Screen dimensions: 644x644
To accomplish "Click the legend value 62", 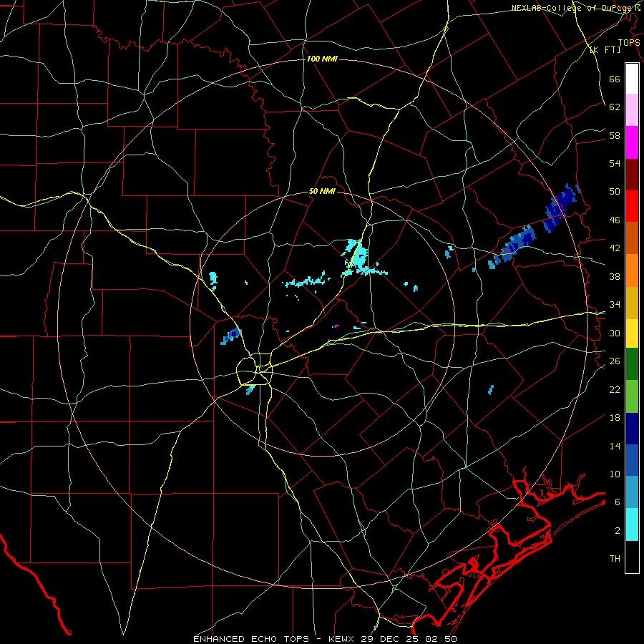I will [x=615, y=107].
